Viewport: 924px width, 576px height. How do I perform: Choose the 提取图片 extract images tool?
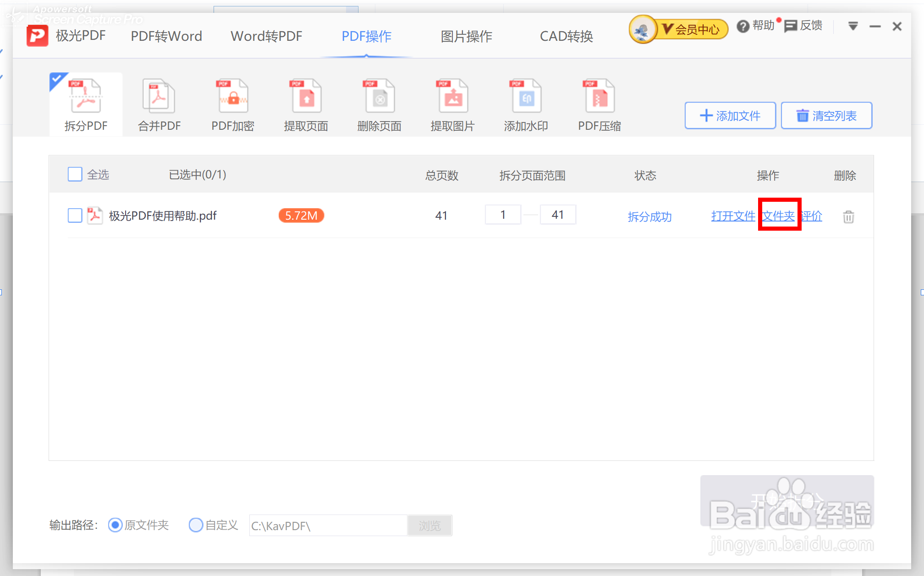coord(452,105)
